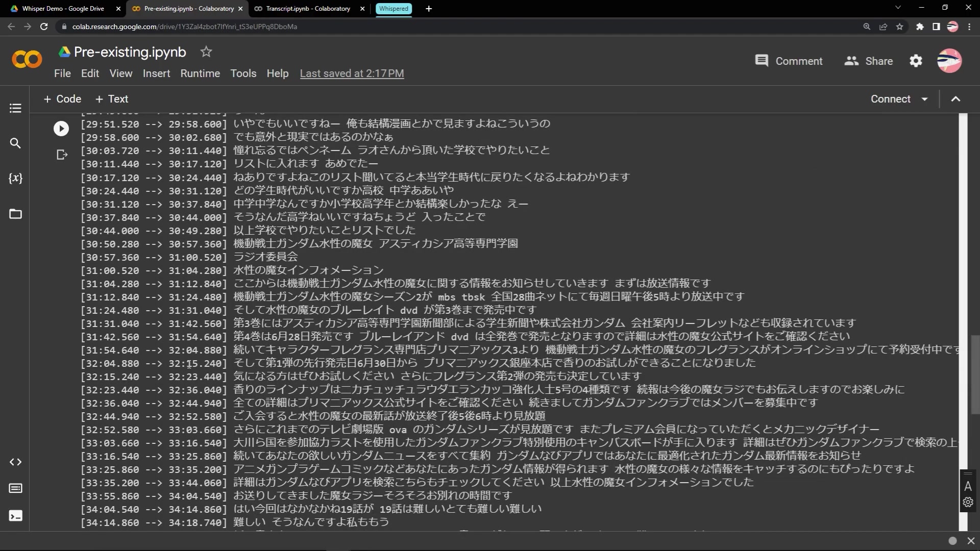Open the tab search dropdown chevron
Viewport: 980px width, 551px height.
[x=898, y=8]
